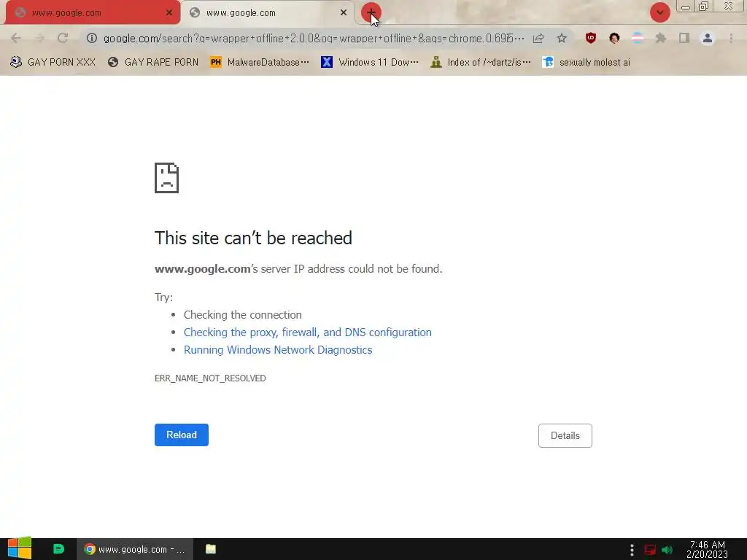This screenshot has width=747, height=560.
Task: Click the 'This site can't be reached' heading
Action: pos(253,238)
